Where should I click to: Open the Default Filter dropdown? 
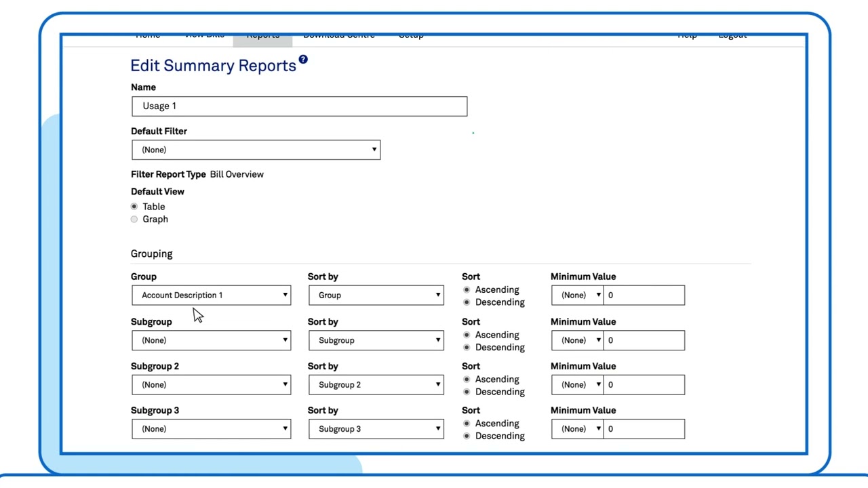point(256,150)
